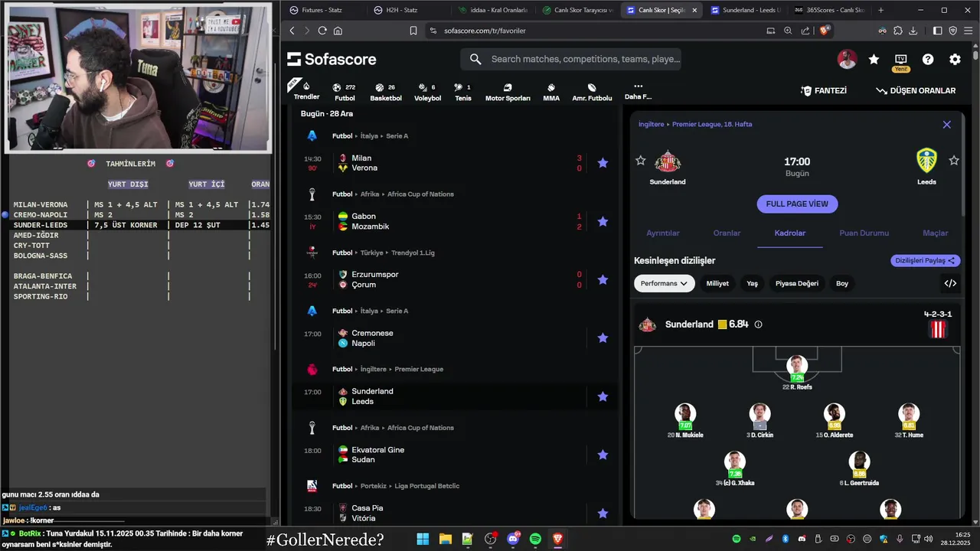This screenshot has height=551, width=980.
Task: Open Spotify from the taskbar
Action: tap(535, 539)
